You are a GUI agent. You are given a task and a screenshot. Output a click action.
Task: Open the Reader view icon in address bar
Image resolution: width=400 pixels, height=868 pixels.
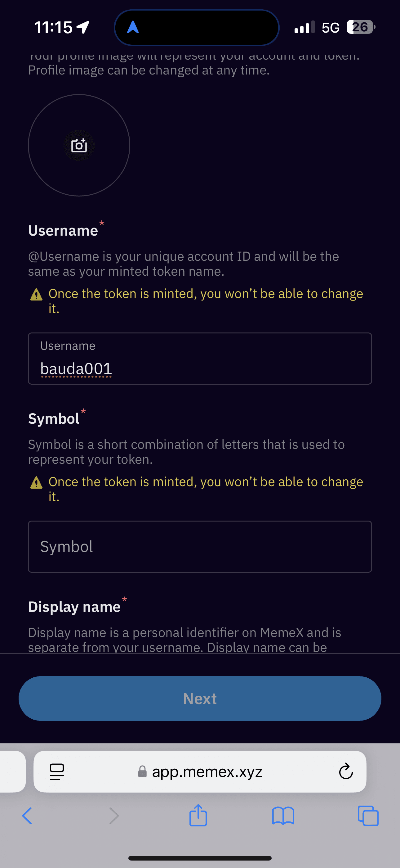click(x=56, y=772)
